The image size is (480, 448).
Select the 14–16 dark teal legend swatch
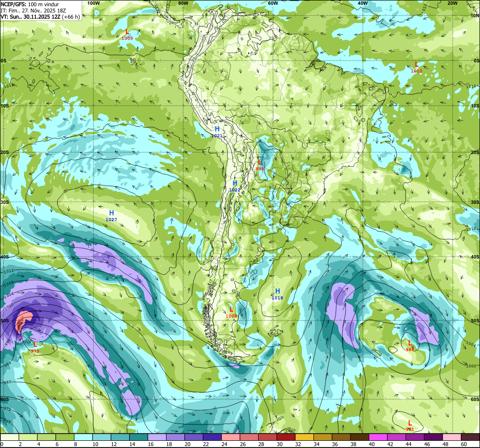tap(139, 437)
